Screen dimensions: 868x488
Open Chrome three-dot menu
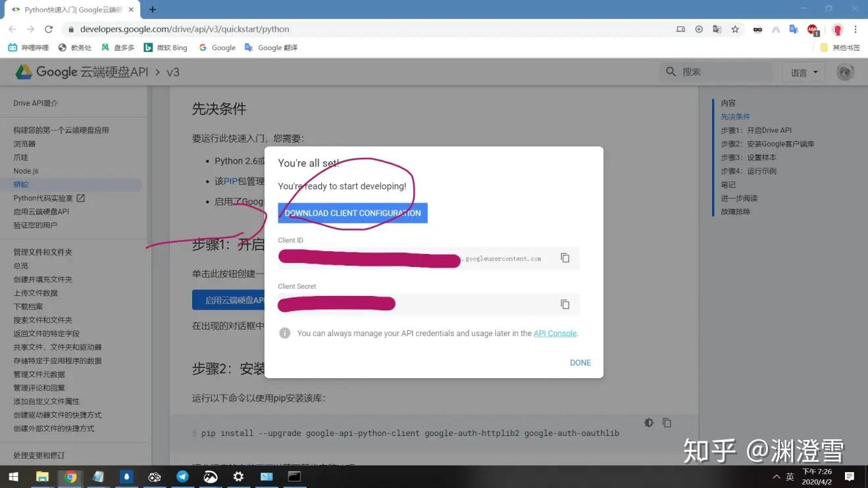pos(855,29)
